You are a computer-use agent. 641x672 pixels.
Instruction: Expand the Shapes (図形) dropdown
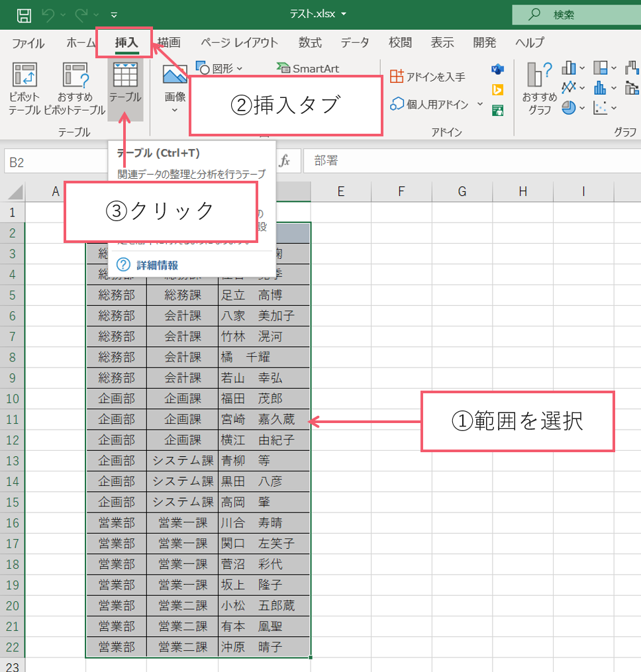coord(221,68)
